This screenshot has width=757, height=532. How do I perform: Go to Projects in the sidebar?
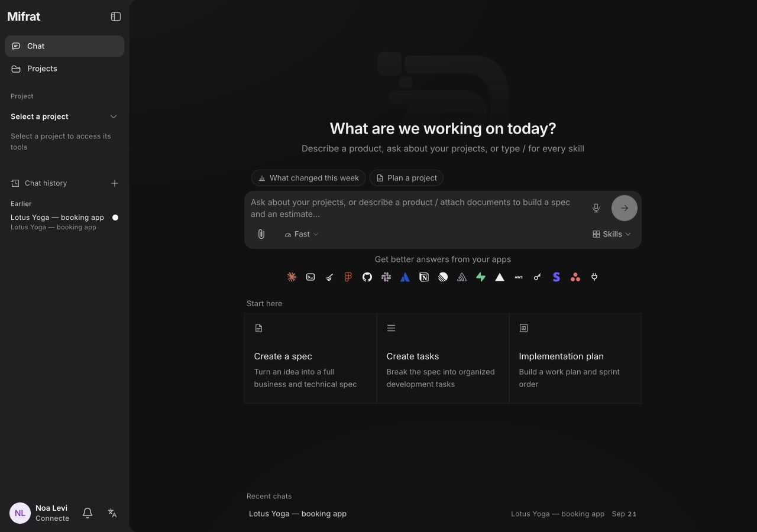pyautogui.click(x=64, y=69)
